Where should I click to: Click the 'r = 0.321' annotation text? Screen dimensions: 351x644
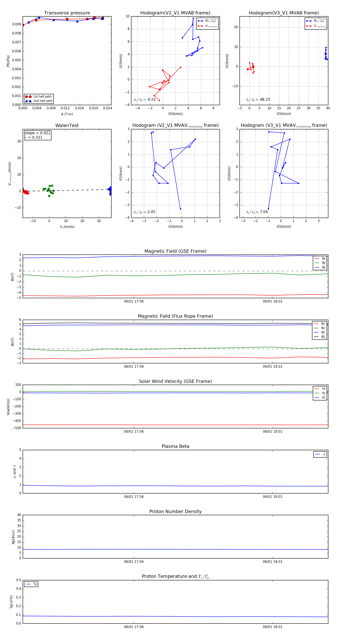[x=34, y=137]
